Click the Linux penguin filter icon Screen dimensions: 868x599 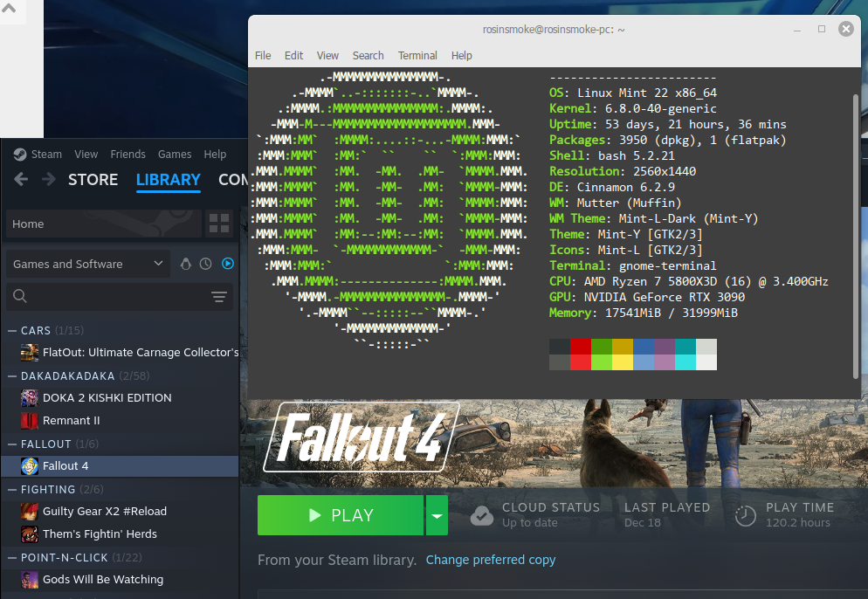click(x=185, y=264)
